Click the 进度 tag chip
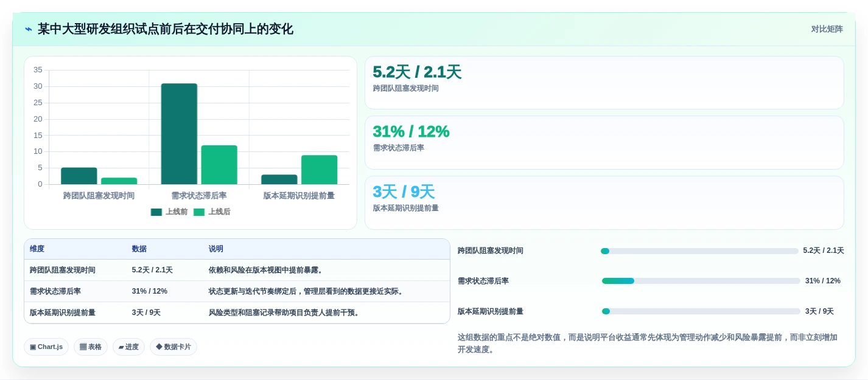 [x=128, y=347]
